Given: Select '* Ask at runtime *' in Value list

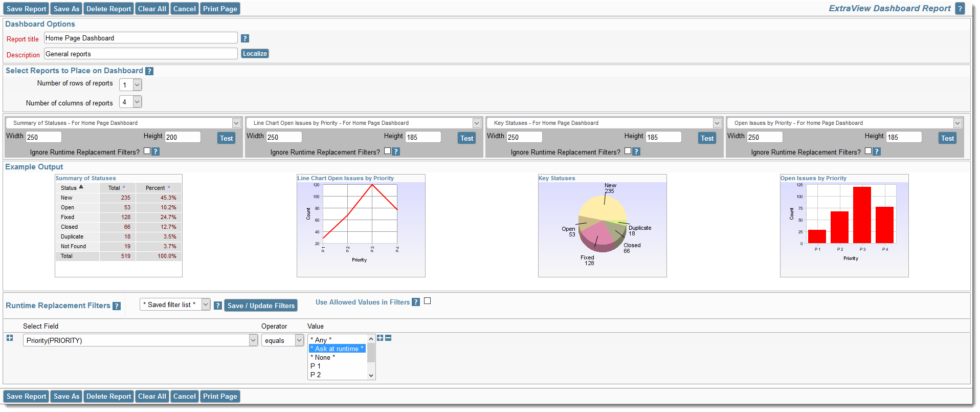Looking at the screenshot, I should tap(337, 349).
